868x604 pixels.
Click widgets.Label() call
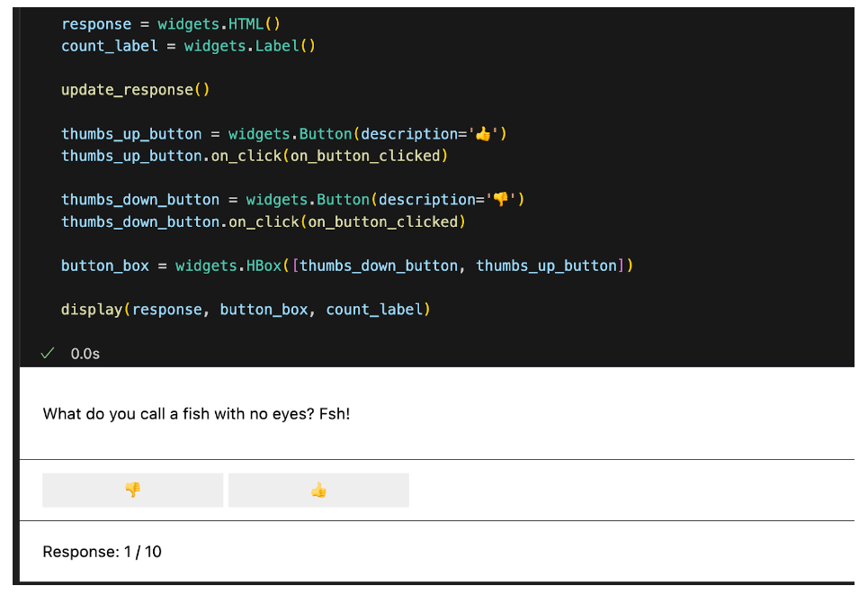click(250, 46)
